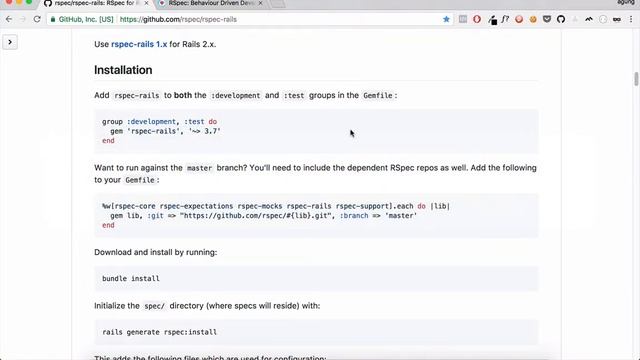Open the f? extension icon
Image resolution: width=640 pixels, height=360 pixels.
pyautogui.click(x=505, y=19)
